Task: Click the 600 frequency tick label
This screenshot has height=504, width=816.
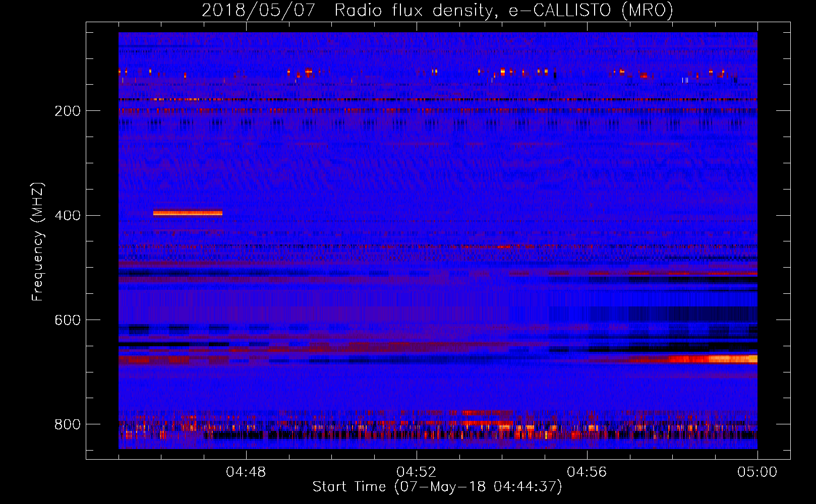Action: [x=68, y=321]
